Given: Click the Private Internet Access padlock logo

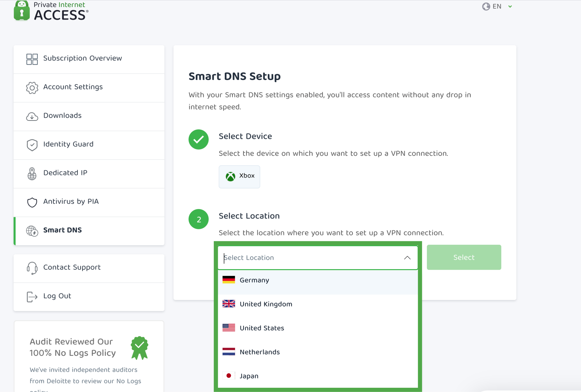Looking at the screenshot, I should tap(22, 10).
